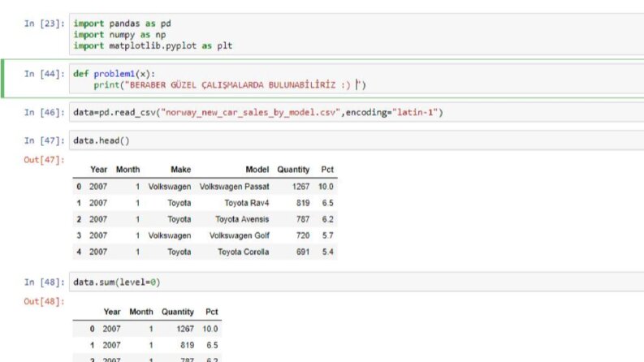Click the problem1 function code cell

point(357,80)
